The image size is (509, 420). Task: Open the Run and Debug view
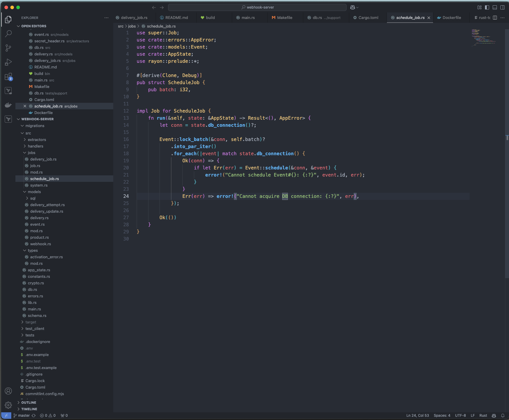coord(8,62)
